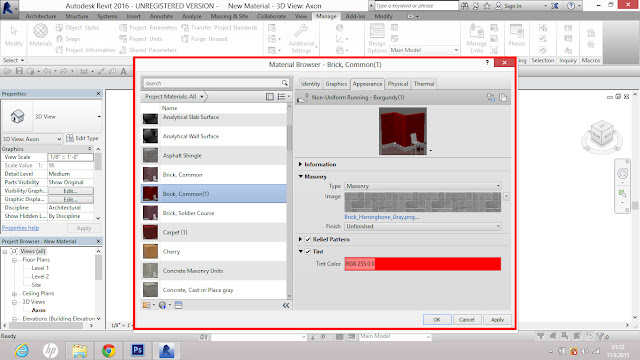Screen dimensions: 640x360
Task: Click duplicate asset icon in Appearance tab
Action: pos(503,98)
